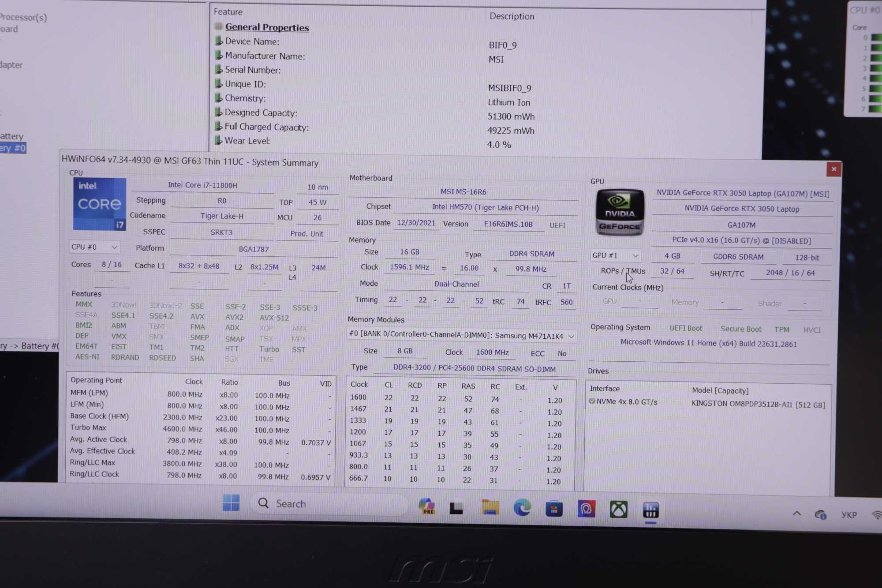This screenshot has width=882, height=588.
Task: Click the General Properties header icon
Action: (x=218, y=26)
